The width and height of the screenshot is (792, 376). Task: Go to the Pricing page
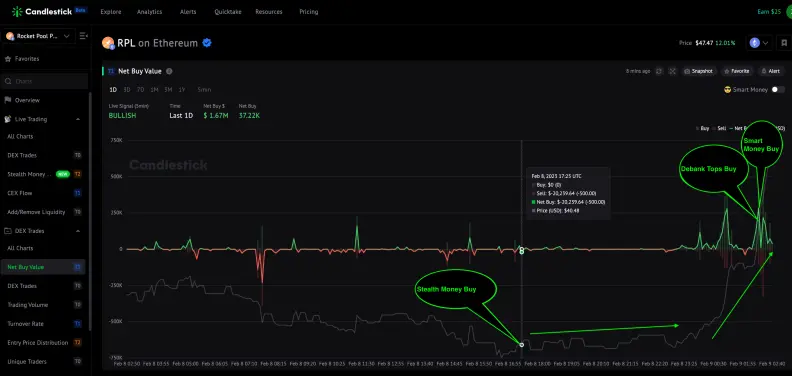pos(309,12)
